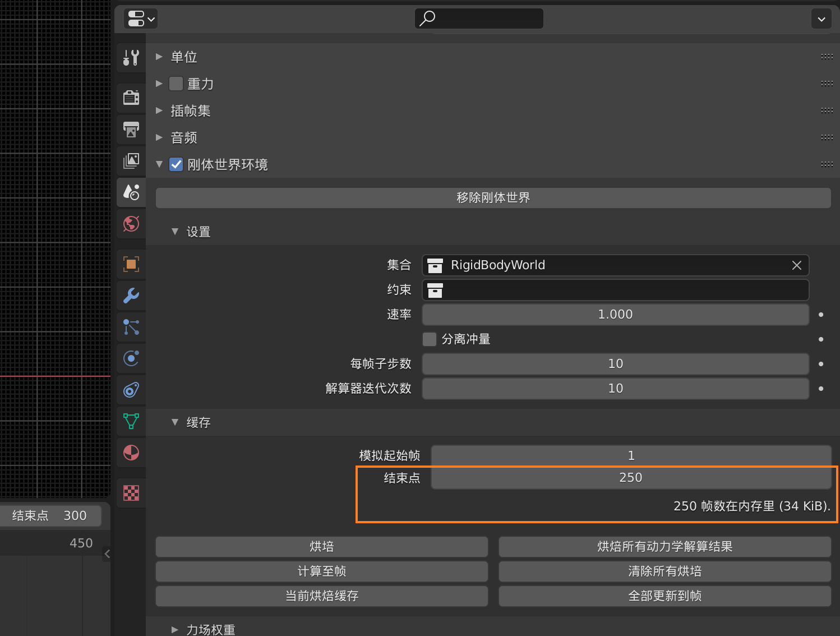Viewport: 840px width, 636px height.
Task: Click the empty 约束 collection field
Action: tap(616, 290)
